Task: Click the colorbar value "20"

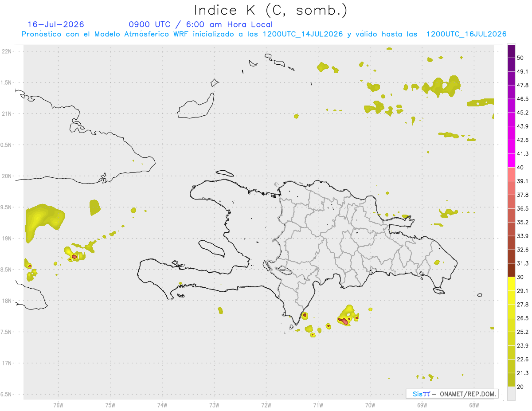Action: (x=520, y=387)
